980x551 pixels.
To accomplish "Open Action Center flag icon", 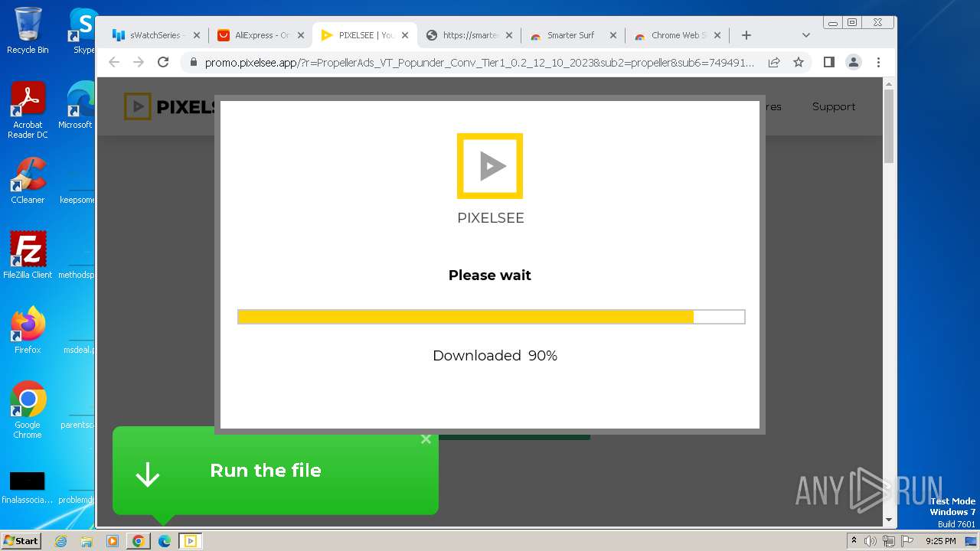I will click(906, 541).
